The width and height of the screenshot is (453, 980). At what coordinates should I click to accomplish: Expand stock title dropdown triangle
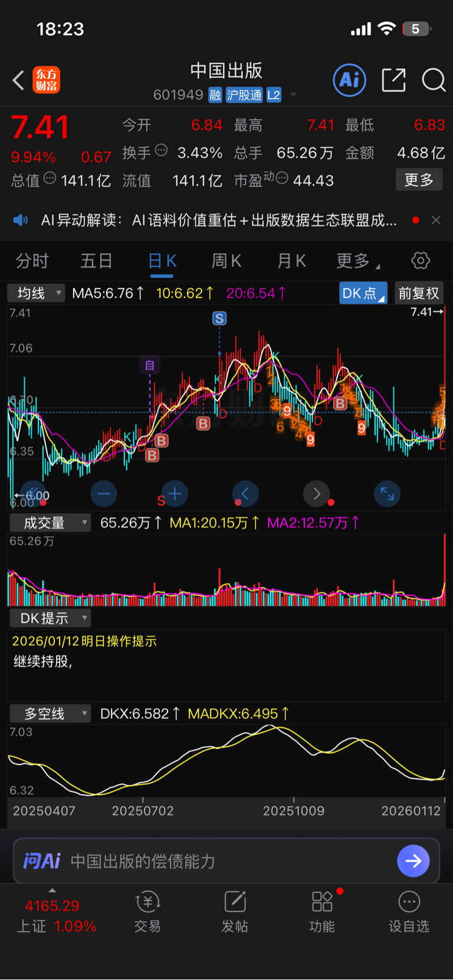tap(293, 95)
